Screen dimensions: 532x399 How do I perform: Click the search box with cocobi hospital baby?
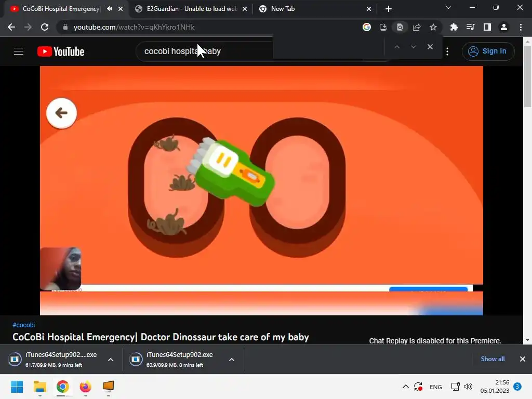tap(204, 51)
